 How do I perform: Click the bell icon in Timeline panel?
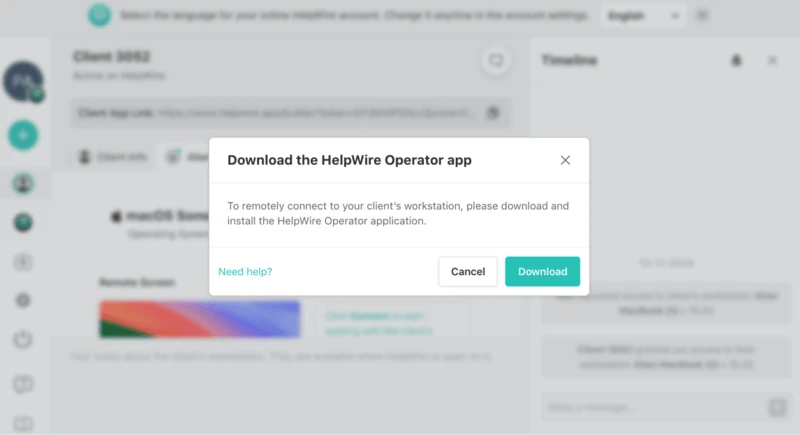point(736,61)
